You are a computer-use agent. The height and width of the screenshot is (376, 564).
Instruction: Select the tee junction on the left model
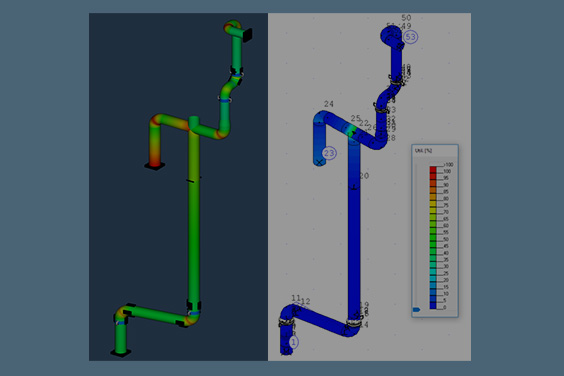tap(194, 125)
